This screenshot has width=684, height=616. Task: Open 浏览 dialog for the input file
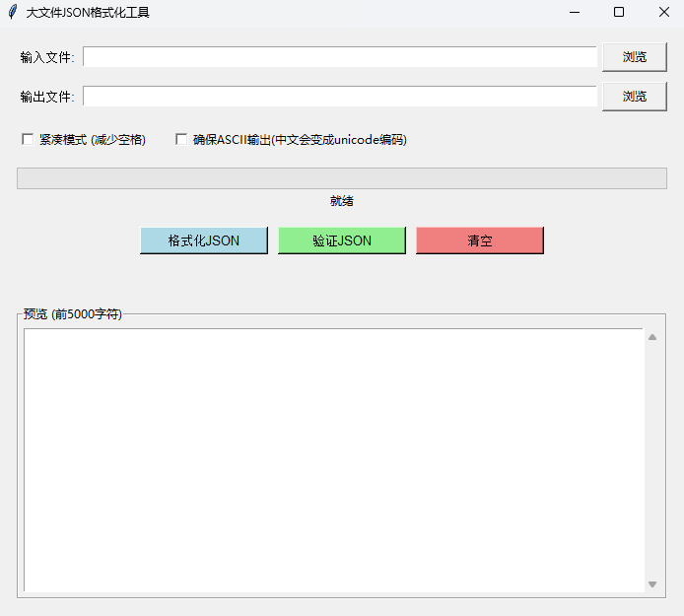click(634, 57)
